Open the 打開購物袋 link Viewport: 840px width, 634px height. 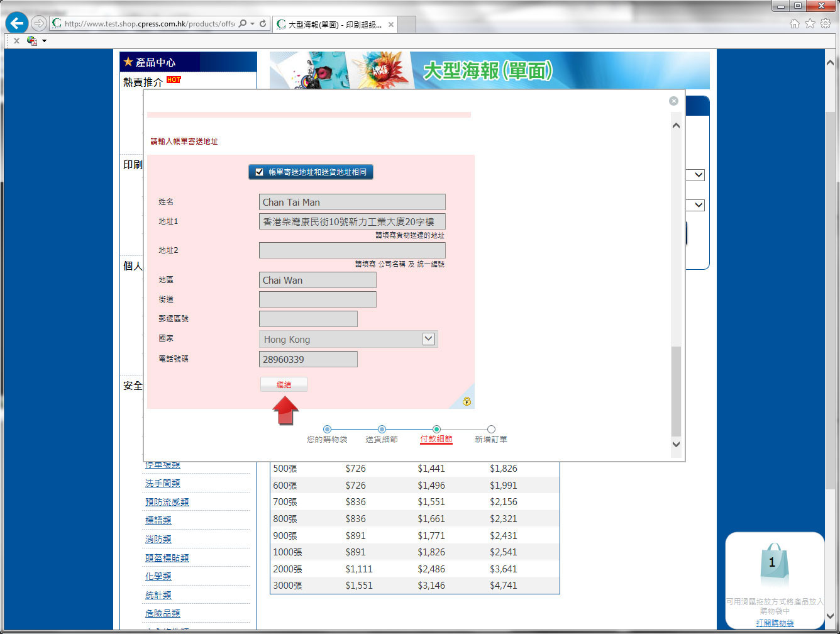[x=775, y=623]
